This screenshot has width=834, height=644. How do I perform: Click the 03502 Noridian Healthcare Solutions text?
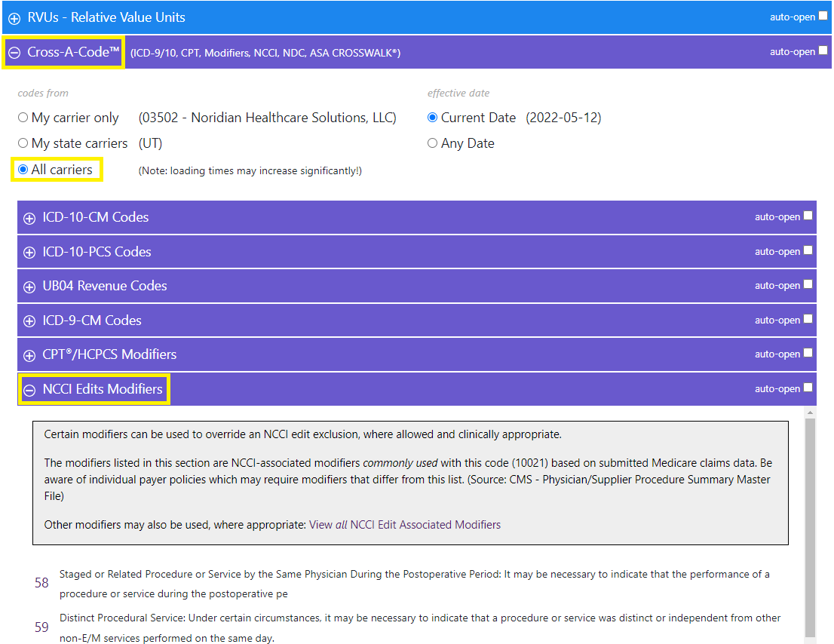point(268,118)
